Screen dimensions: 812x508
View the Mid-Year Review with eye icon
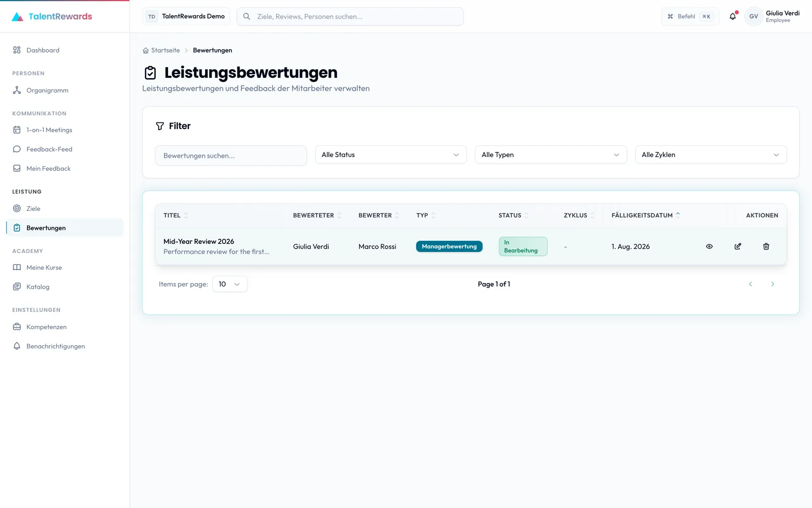709,246
